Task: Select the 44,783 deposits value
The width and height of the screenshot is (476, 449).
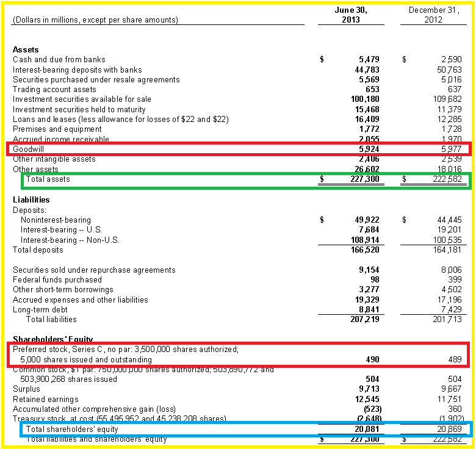Action: (x=367, y=70)
